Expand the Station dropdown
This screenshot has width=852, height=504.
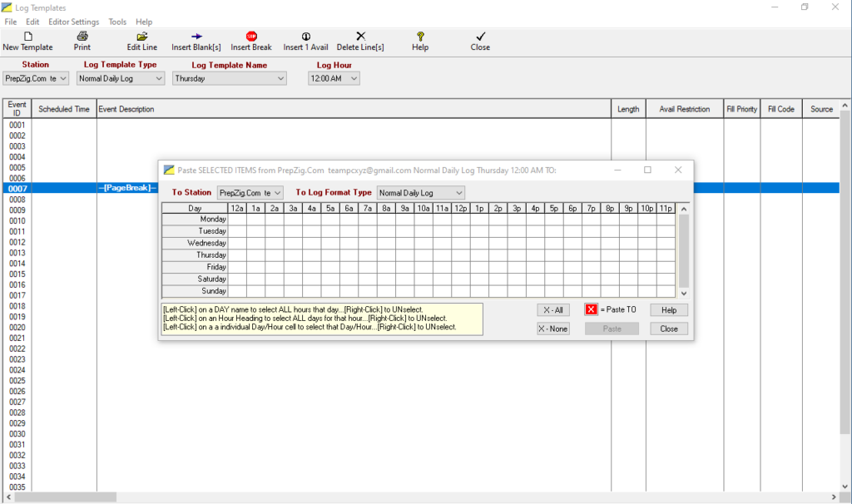[x=63, y=79]
